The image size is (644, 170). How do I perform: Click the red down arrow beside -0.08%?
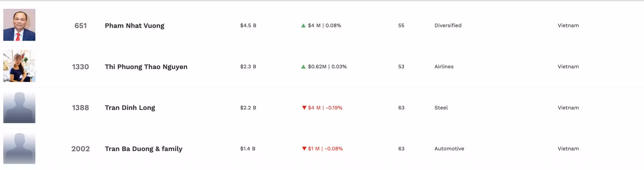[304, 149]
